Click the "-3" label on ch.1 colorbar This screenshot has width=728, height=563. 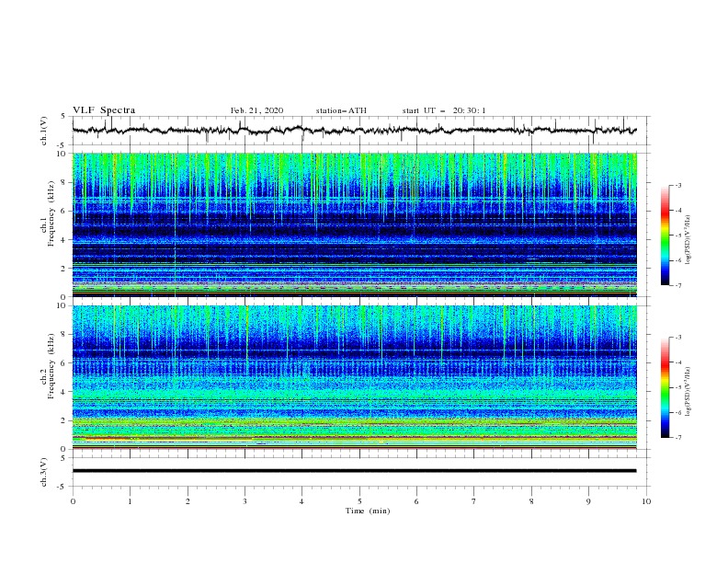click(677, 185)
